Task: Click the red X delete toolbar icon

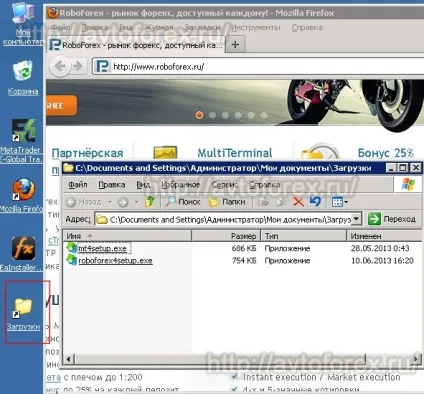Action: (x=299, y=202)
